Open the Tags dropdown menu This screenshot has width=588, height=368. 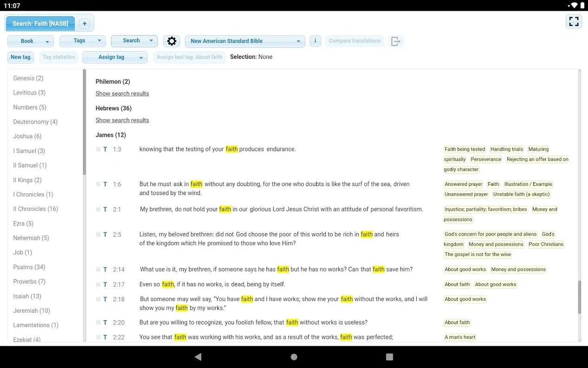(x=83, y=41)
